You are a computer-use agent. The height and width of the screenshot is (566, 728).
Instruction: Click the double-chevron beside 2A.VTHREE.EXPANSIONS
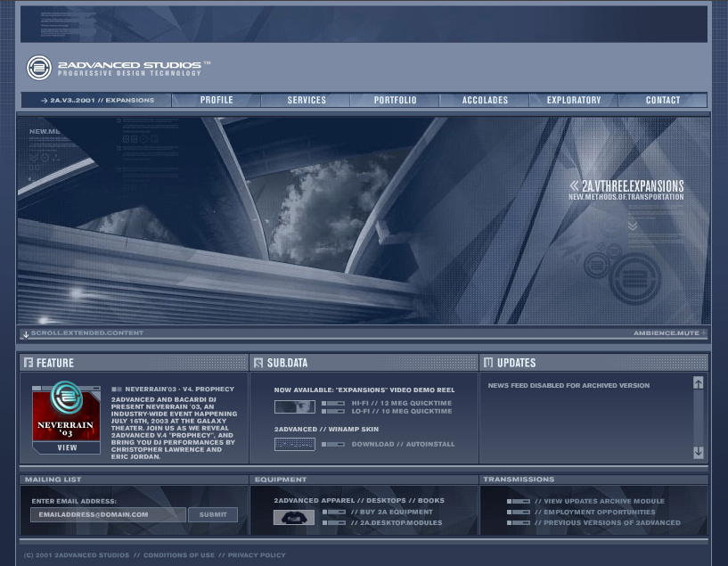[575, 186]
